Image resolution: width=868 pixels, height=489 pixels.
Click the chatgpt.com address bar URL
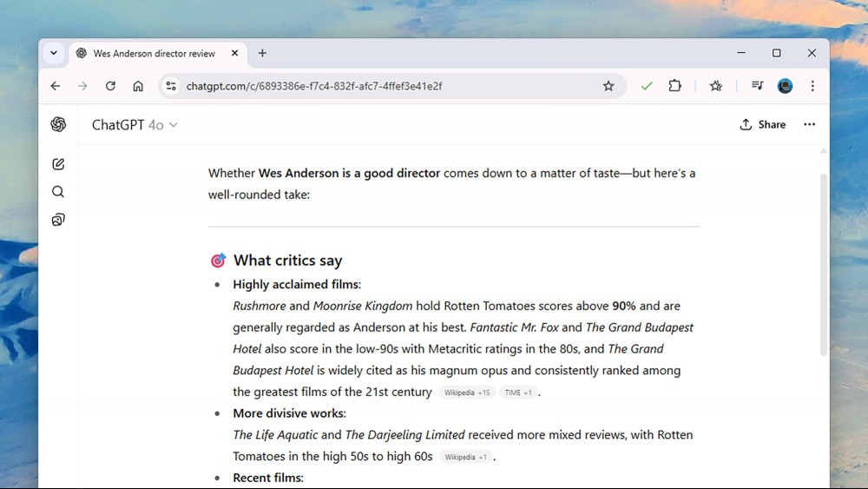pos(314,86)
